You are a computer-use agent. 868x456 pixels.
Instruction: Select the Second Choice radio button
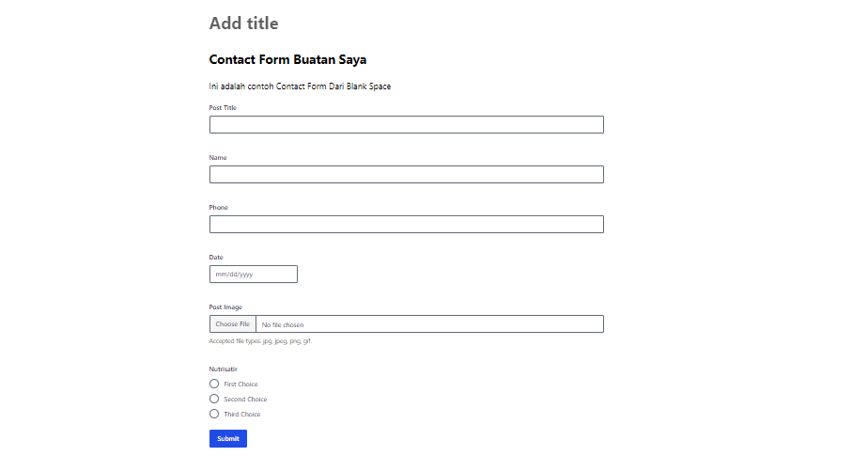214,399
